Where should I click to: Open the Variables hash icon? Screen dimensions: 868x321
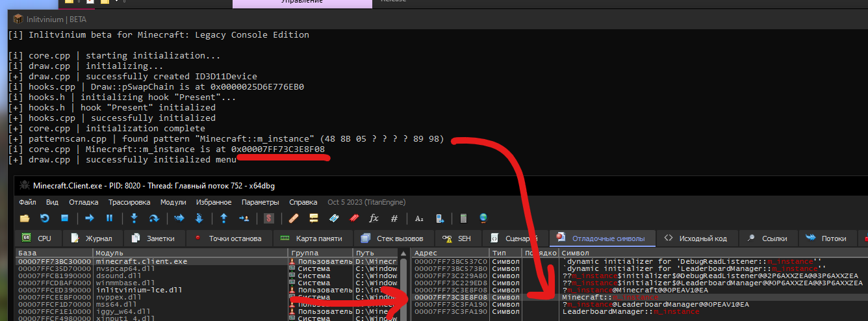point(394,218)
